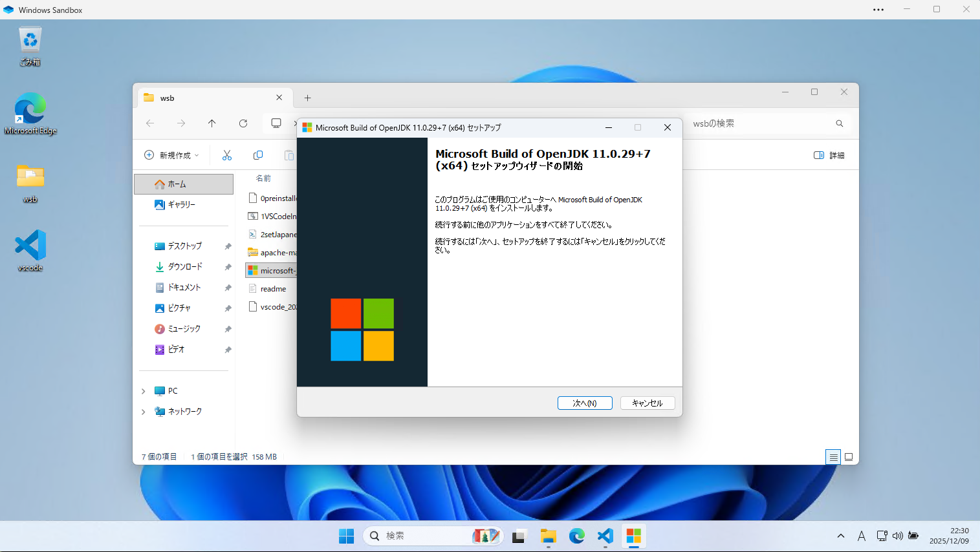Open the Windows Start menu
The height and width of the screenshot is (552, 980).
click(x=347, y=536)
